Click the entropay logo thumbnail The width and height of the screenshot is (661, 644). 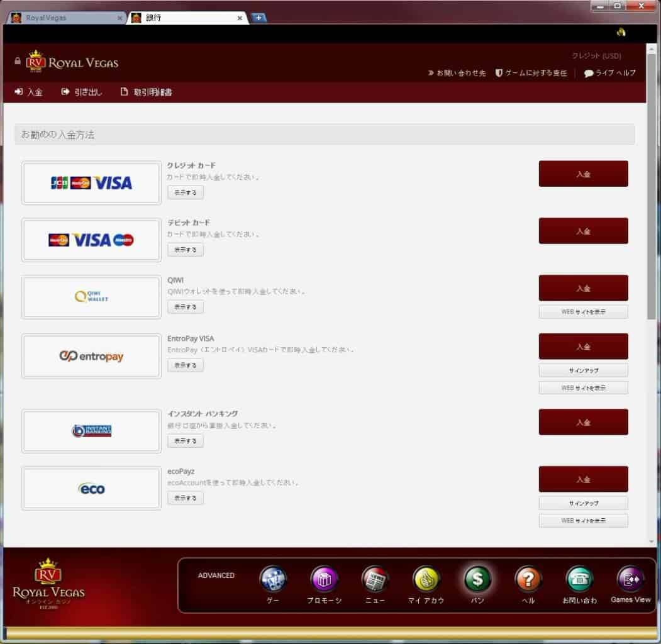coord(91,357)
